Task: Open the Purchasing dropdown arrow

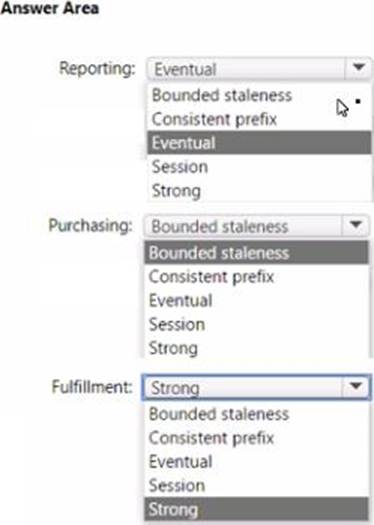Action: pyautogui.click(x=356, y=226)
